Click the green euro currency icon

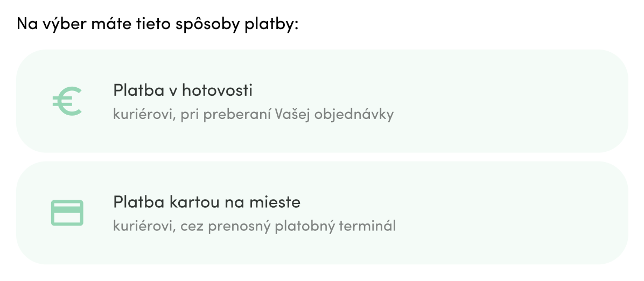point(67,101)
